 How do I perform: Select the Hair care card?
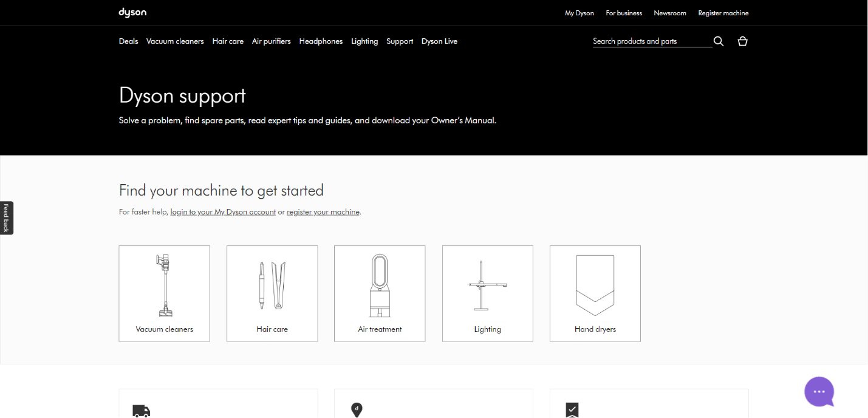tap(272, 293)
